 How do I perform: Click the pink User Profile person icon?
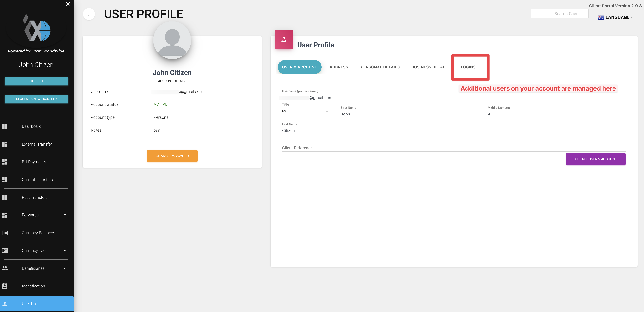coord(284,40)
